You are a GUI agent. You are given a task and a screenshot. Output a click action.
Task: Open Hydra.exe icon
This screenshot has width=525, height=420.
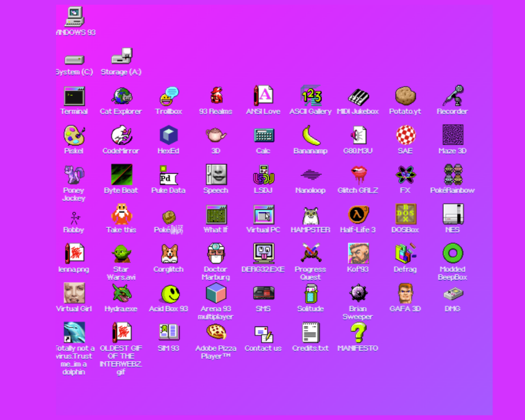point(121,293)
